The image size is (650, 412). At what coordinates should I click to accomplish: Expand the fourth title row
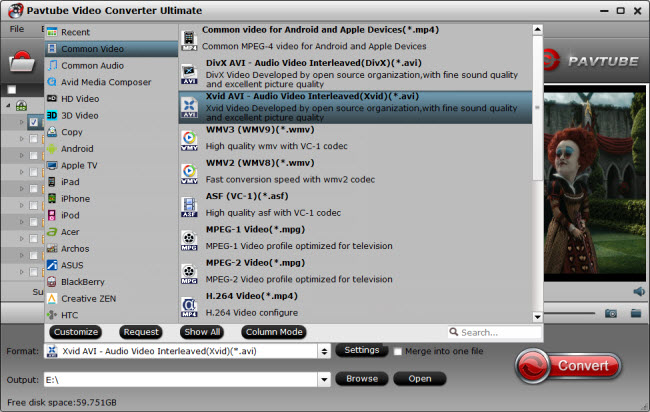click(22, 172)
